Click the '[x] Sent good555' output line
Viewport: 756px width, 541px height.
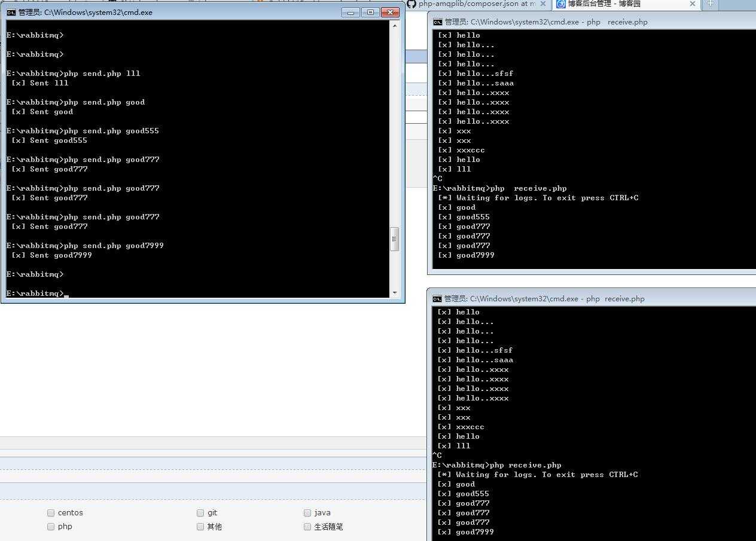(49, 140)
